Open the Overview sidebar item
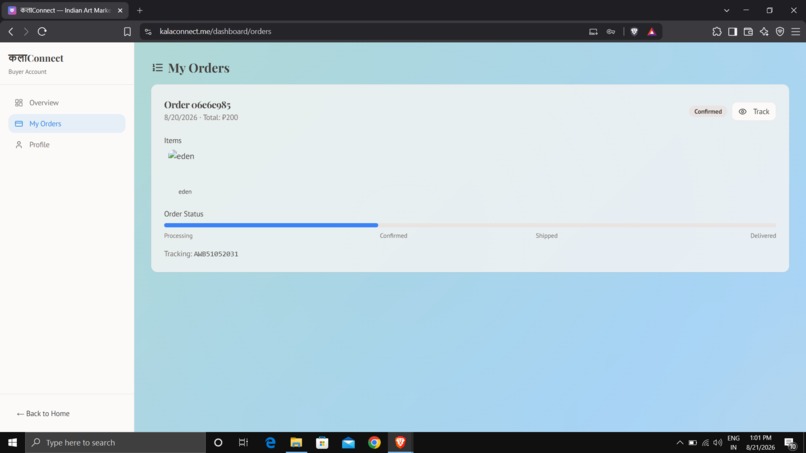This screenshot has height=453, width=806. (67, 103)
